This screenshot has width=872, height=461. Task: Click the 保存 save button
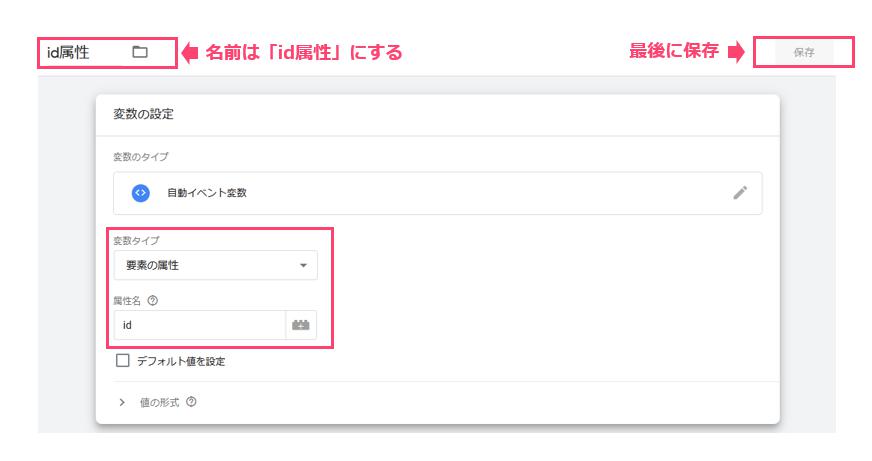804,52
